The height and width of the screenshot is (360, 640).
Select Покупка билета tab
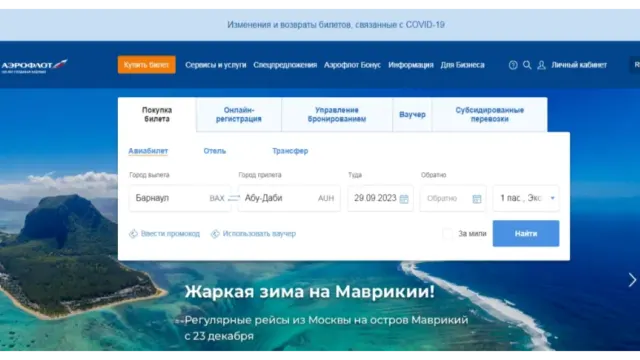pyautogui.click(x=157, y=115)
